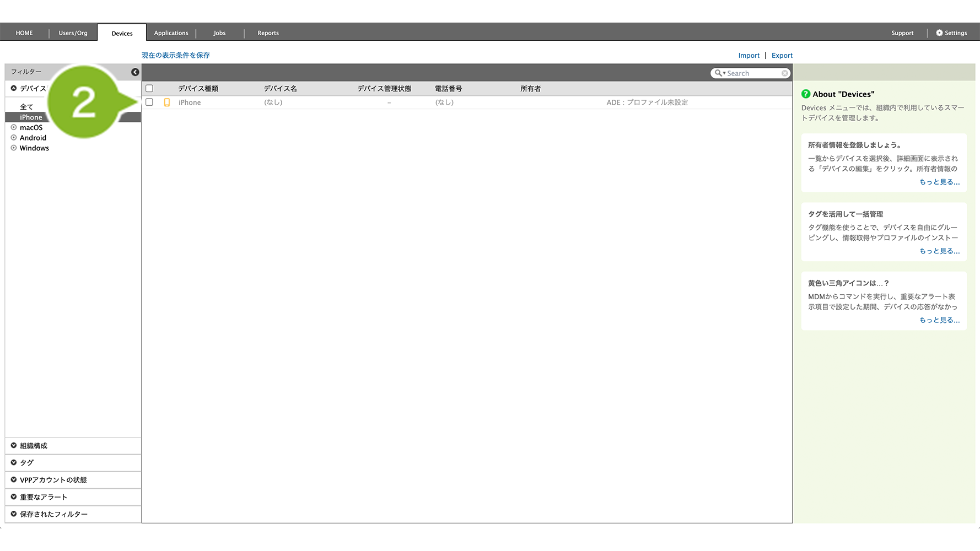The image size is (980, 551).
Task: Click 現在の表示条件を保存 link
Action: (x=175, y=55)
